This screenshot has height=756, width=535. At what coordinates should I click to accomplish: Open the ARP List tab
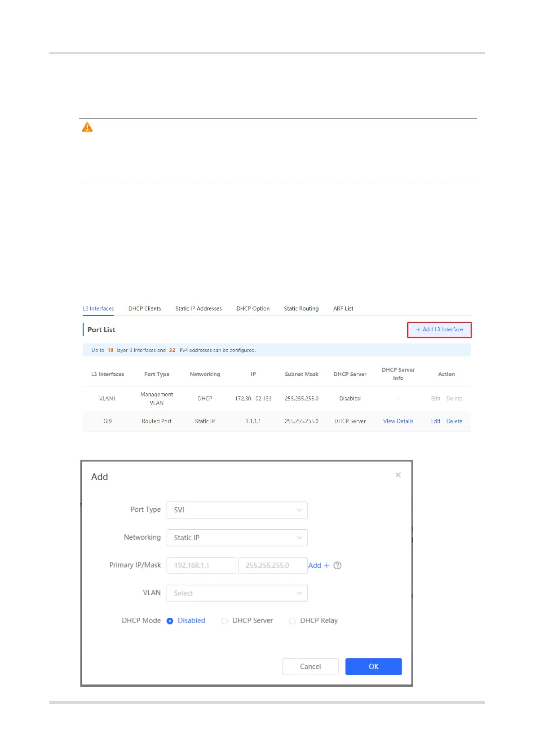(x=343, y=308)
